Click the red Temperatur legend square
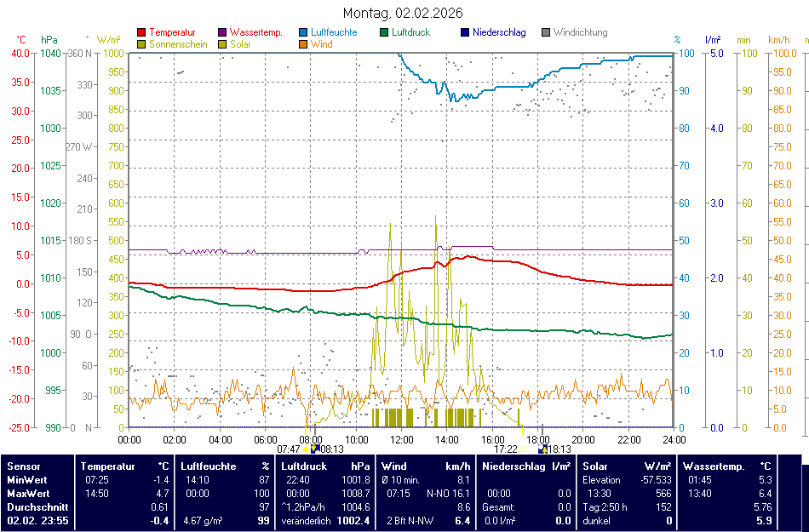 coord(141,33)
